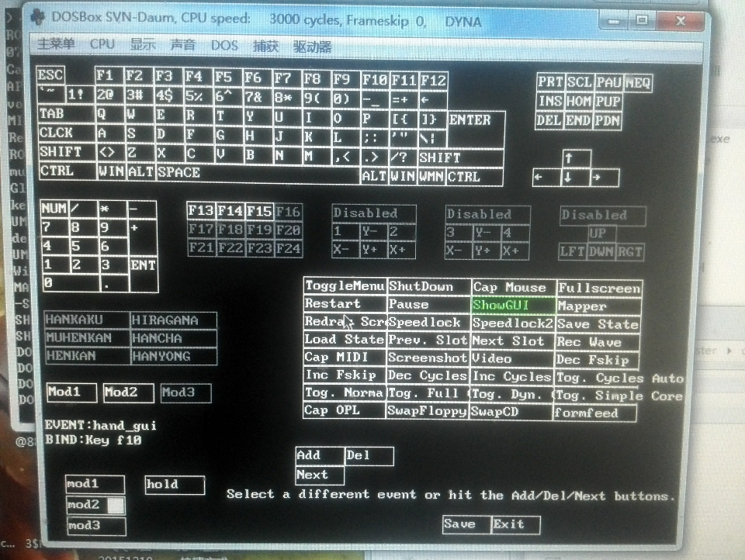
Task: Toggle the mod2 binding checkbox
Action: [x=95, y=505]
